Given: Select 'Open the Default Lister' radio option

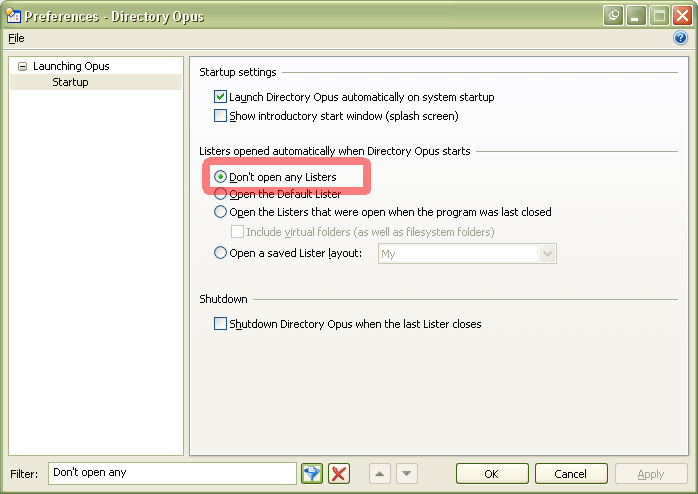Looking at the screenshot, I should pyautogui.click(x=221, y=194).
